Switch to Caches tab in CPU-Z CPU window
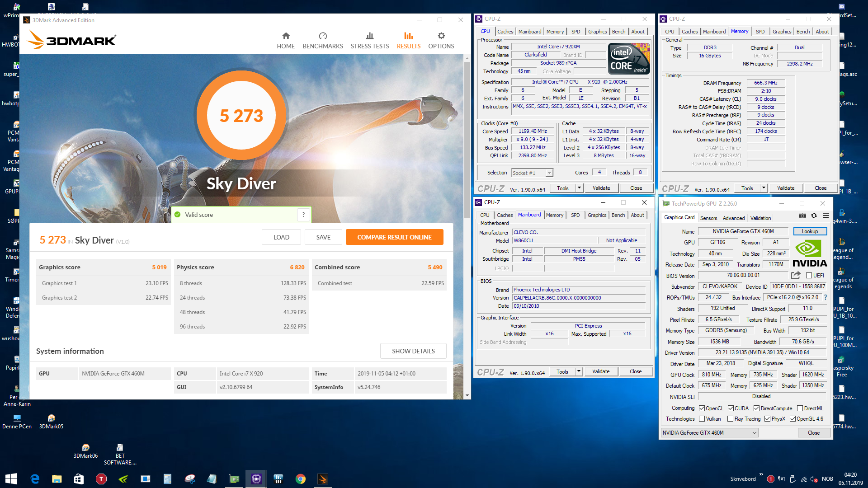 point(505,32)
